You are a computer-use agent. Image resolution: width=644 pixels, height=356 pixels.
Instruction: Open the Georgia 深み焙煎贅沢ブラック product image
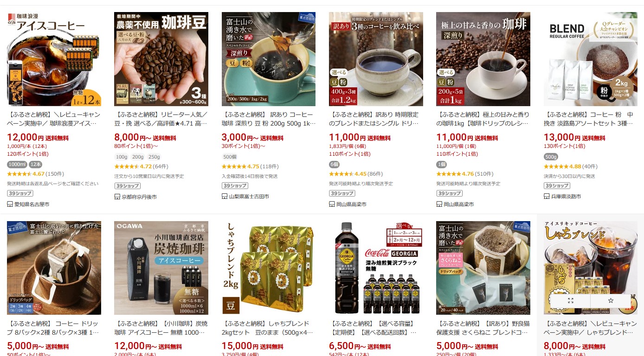coord(376,268)
